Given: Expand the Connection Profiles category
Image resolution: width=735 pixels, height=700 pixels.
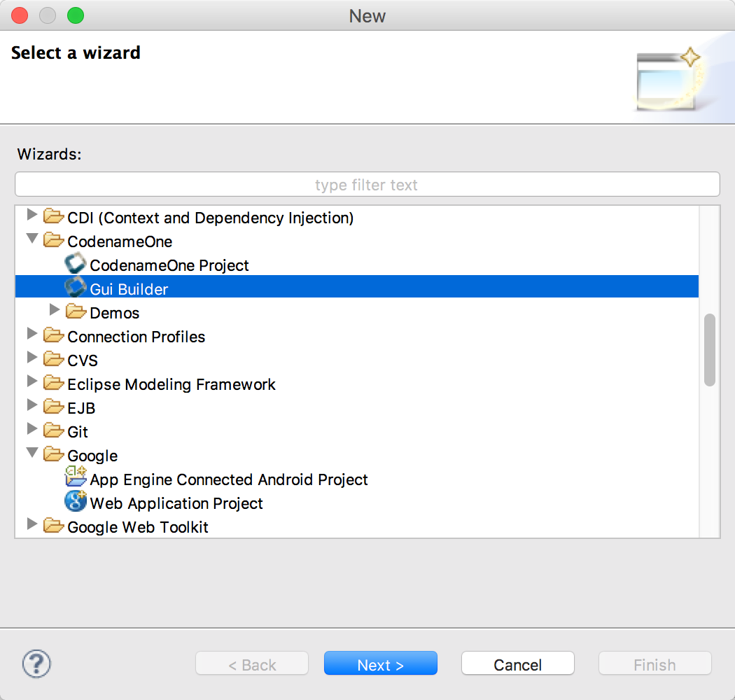Looking at the screenshot, I should click(31, 335).
